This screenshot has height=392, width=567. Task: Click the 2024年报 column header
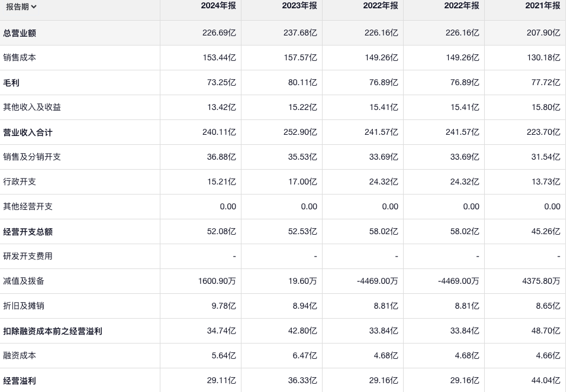pyautogui.click(x=218, y=5)
